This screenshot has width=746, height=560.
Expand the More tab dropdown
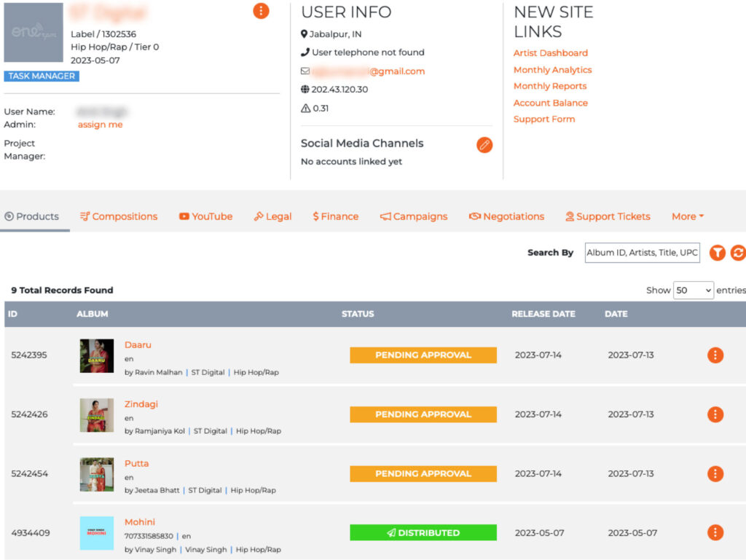[x=687, y=216]
